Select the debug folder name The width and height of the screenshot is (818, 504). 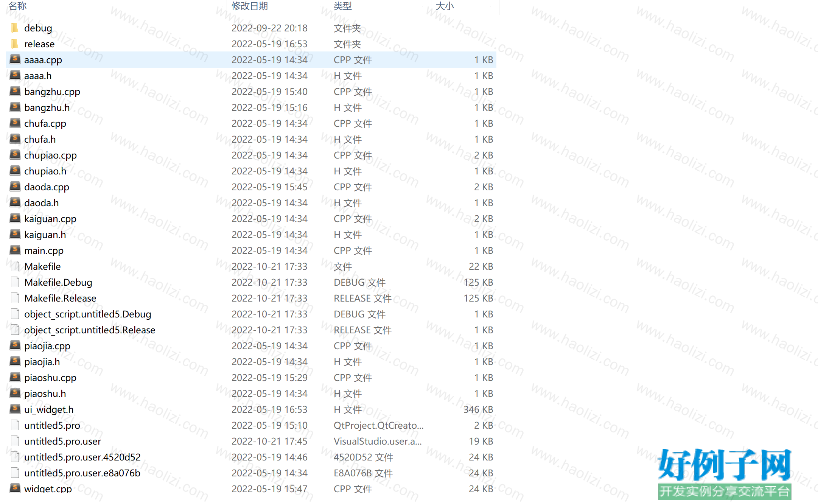pos(38,28)
